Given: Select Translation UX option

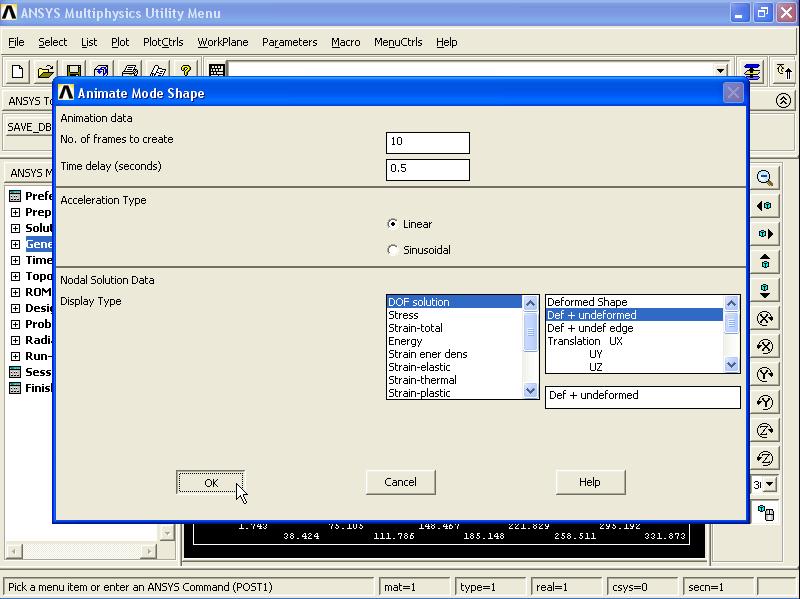Looking at the screenshot, I should (x=635, y=341).
